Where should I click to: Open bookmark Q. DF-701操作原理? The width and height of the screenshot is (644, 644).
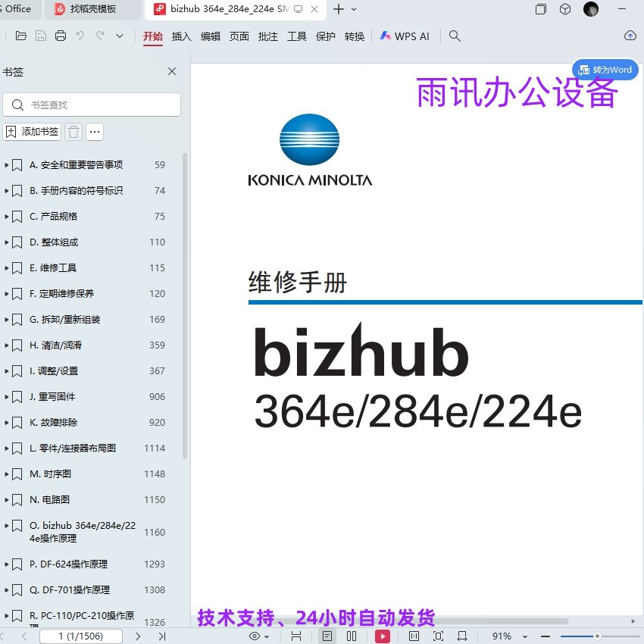coord(70,590)
